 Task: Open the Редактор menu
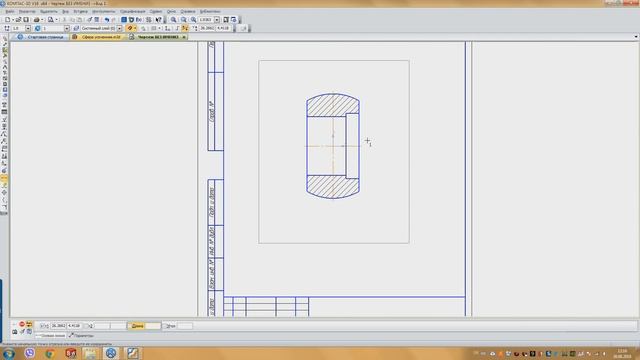point(27,11)
